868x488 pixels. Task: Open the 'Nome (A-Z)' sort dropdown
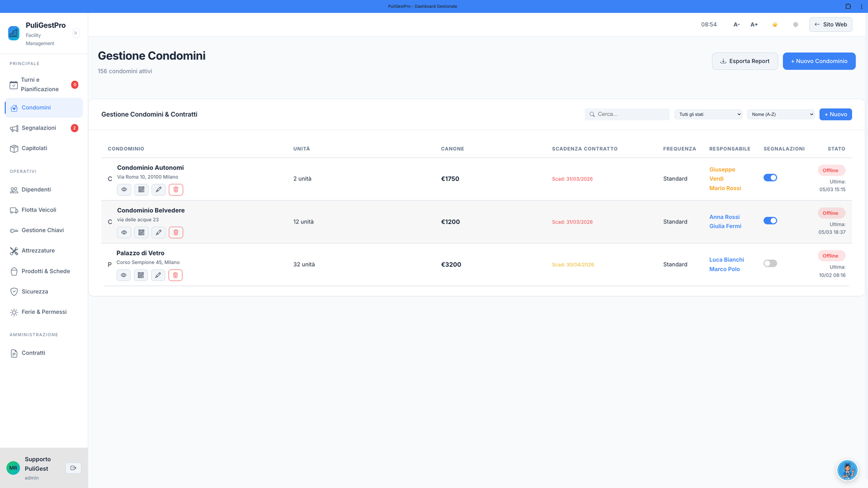[x=781, y=114]
